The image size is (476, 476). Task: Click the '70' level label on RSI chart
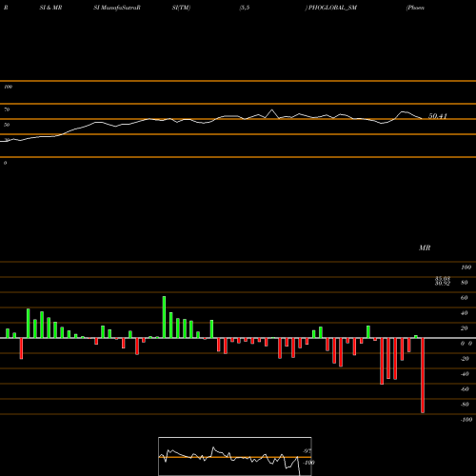[x=7, y=109]
